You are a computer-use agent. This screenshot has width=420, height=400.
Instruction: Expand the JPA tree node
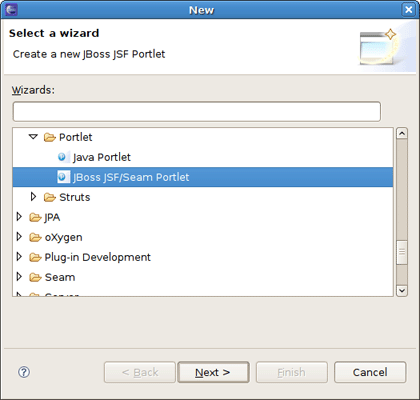tap(19, 217)
